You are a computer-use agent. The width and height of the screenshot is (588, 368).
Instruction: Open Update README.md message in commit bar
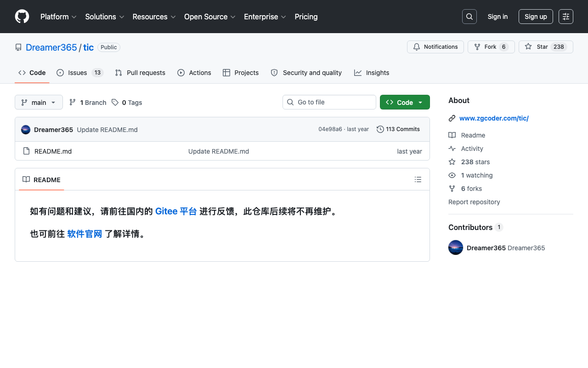coord(107,130)
